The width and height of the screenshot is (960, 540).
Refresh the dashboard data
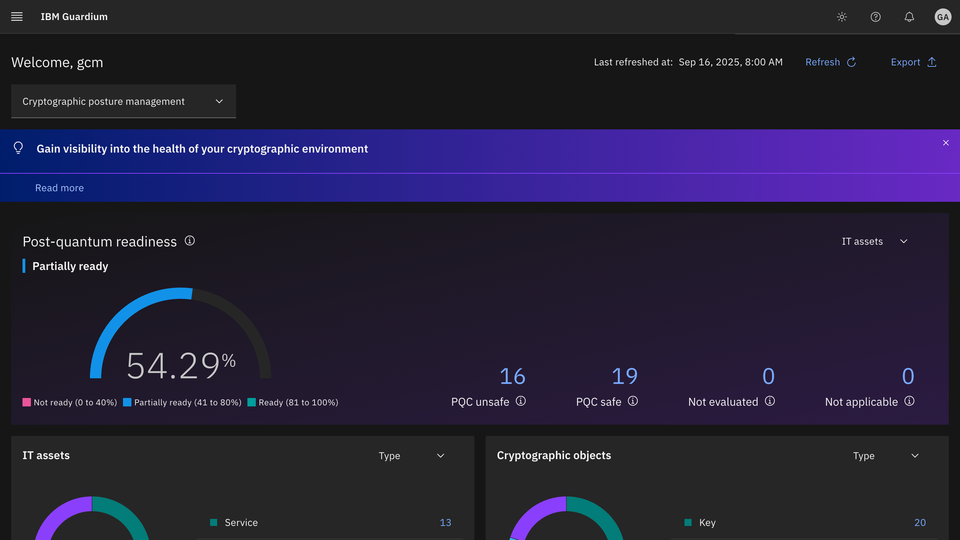(x=830, y=62)
